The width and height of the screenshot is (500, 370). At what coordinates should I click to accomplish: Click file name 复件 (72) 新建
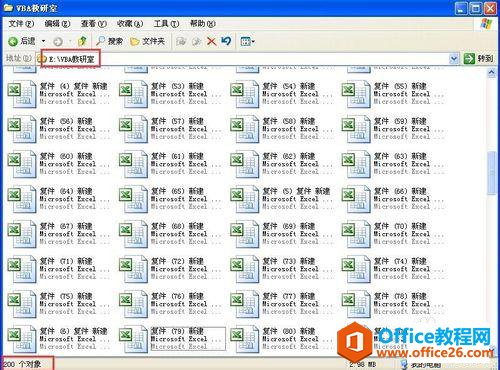pos(177,261)
